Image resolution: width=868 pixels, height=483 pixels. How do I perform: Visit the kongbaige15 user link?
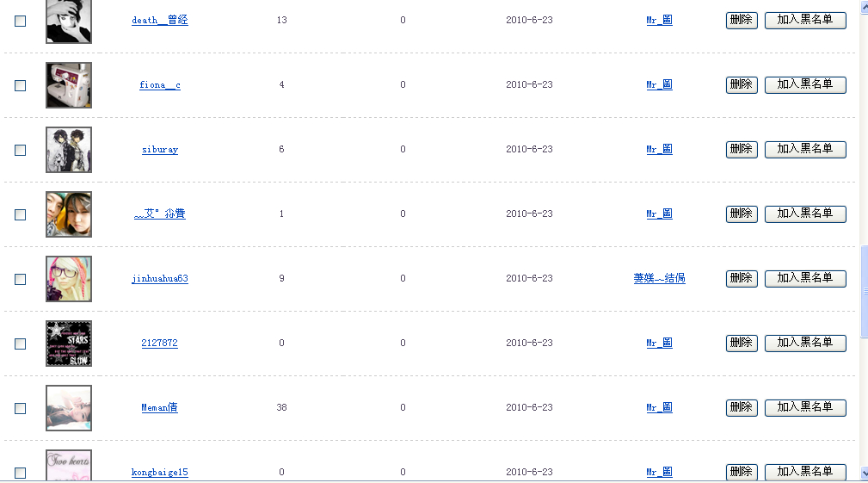(160, 472)
